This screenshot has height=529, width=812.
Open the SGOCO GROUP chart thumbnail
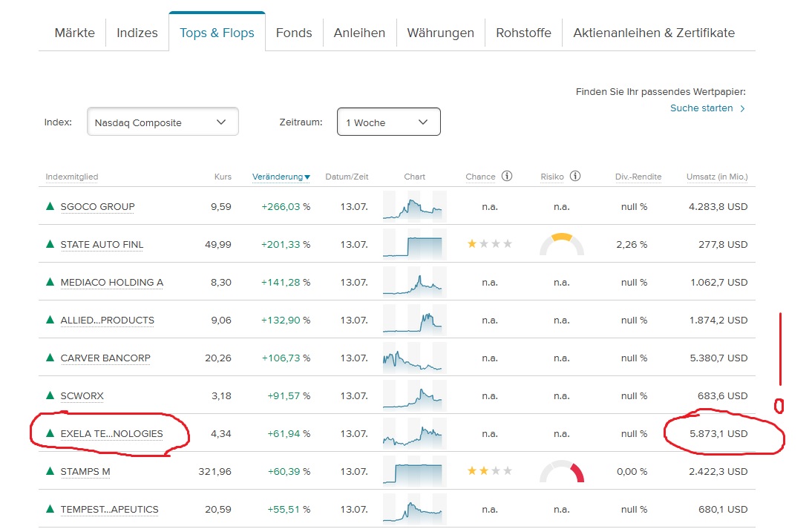414,206
